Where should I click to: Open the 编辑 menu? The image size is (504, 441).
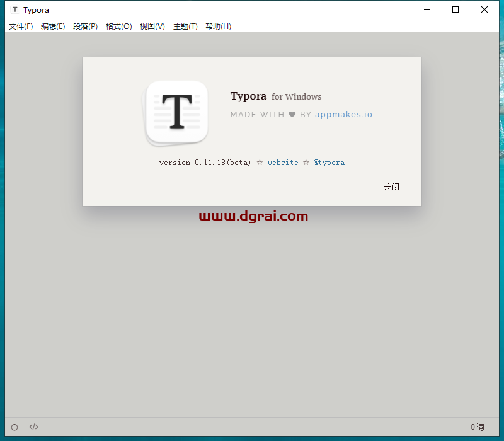pos(53,26)
